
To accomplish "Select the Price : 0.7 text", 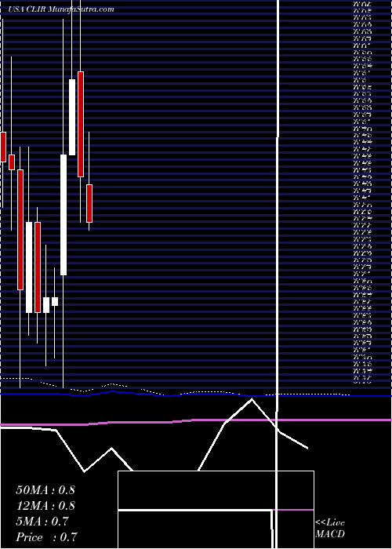I will click(x=46, y=537).
